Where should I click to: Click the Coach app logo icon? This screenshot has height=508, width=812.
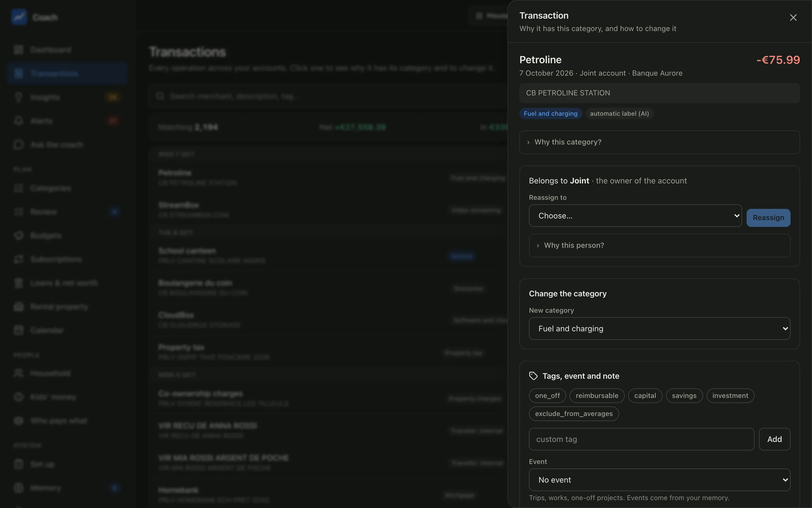[19, 17]
